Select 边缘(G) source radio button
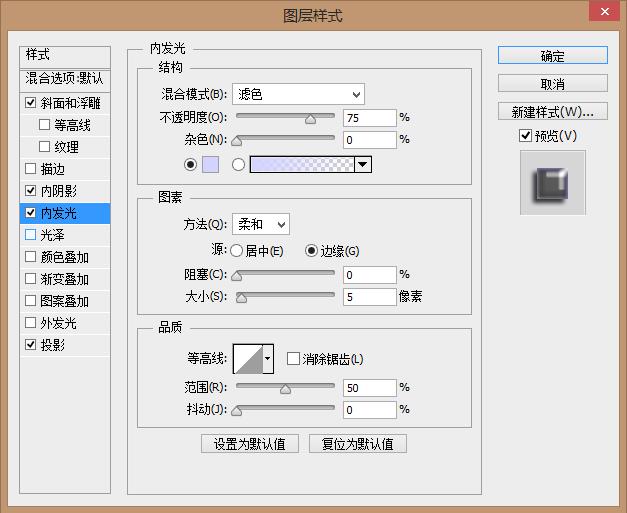The image size is (627, 513). click(x=311, y=251)
